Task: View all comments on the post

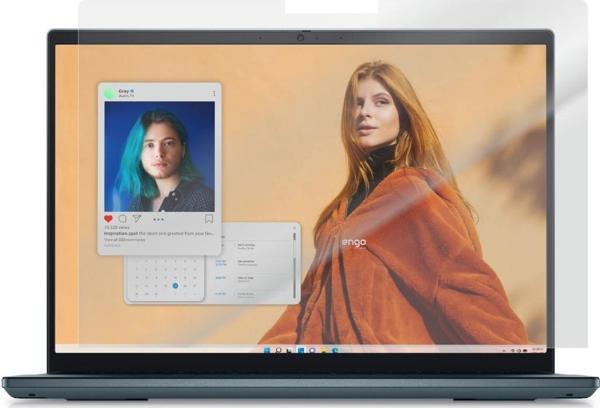Action: 125,240
